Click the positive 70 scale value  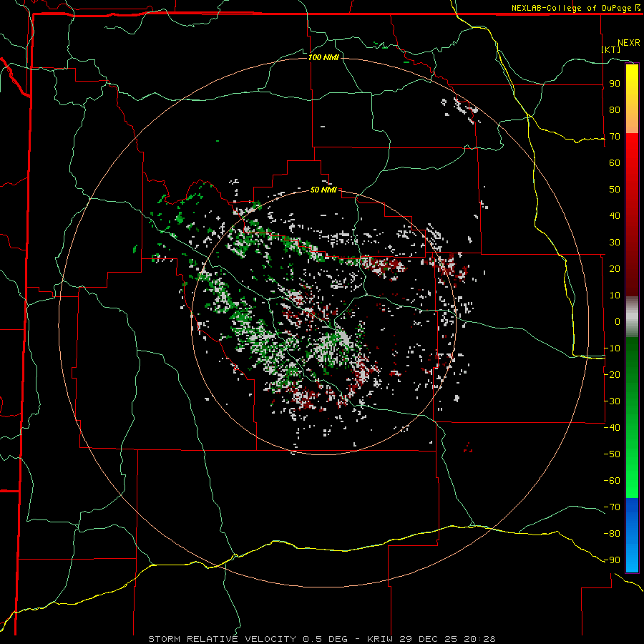point(615,137)
